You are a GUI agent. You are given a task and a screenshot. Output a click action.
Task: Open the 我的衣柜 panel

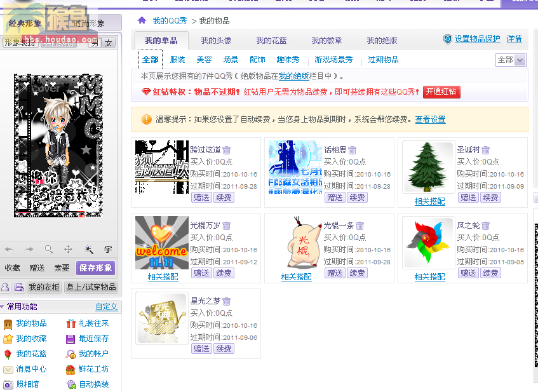(x=44, y=287)
